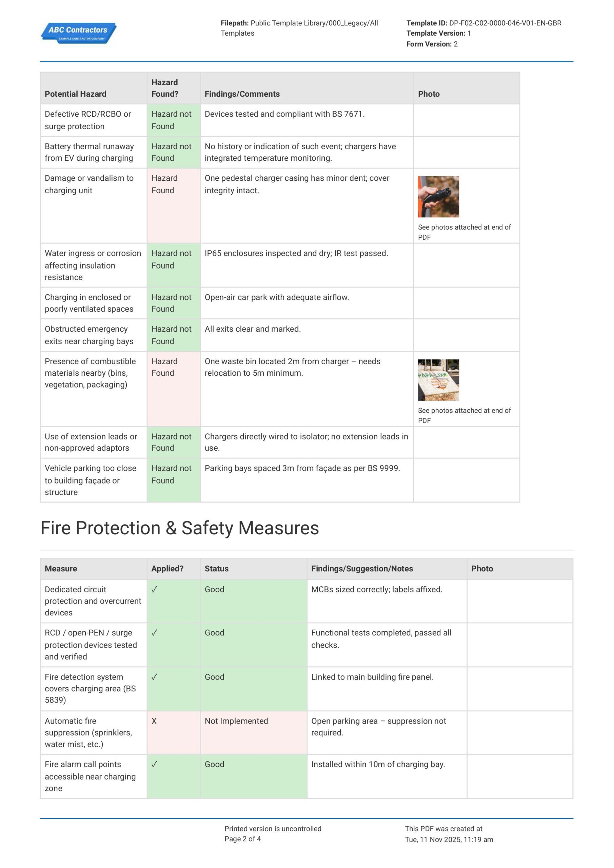Click the Fire Protection & Safety Measures heading
Screen dimensions: 614x868
tap(180, 528)
